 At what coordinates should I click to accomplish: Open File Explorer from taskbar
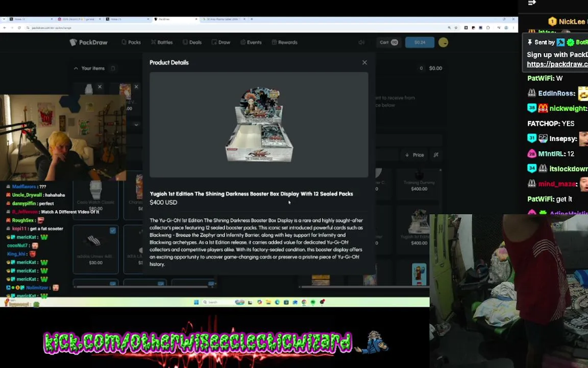point(268,302)
